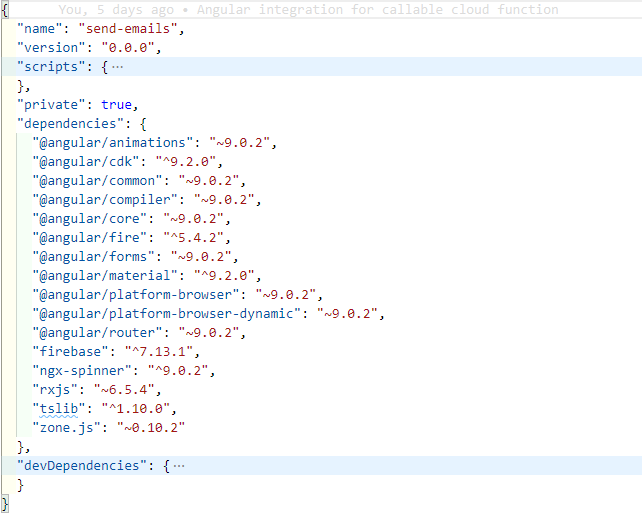Image resolution: width=642 pixels, height=521 pixels.
Task: Expand the collapsed "scripts" ellipsis
Action: 118,67
